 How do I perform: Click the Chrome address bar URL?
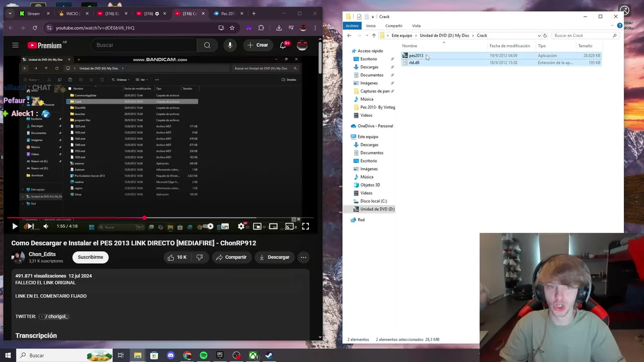[x=95, y=28]
